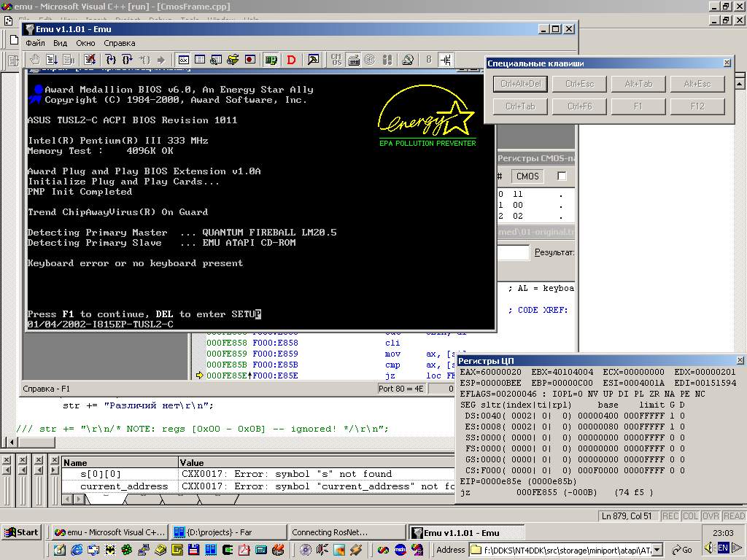The width and height of the screenshot is (747, 560).
Task: Click the Ln 879, Col 51 status entry
Action: pyautogui.click(x=627, y=516)
